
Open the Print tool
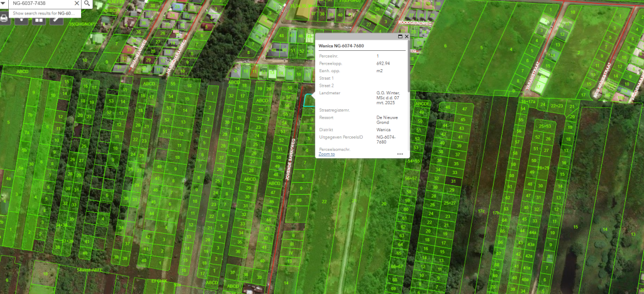coord(4,18)
